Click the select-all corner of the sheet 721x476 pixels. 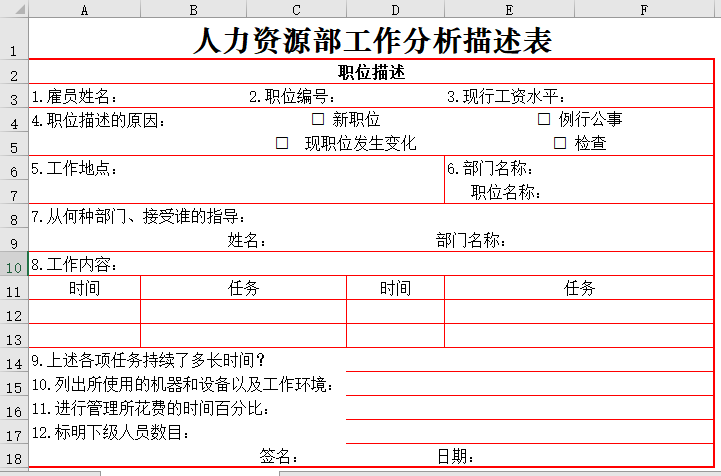pos(14,9)
